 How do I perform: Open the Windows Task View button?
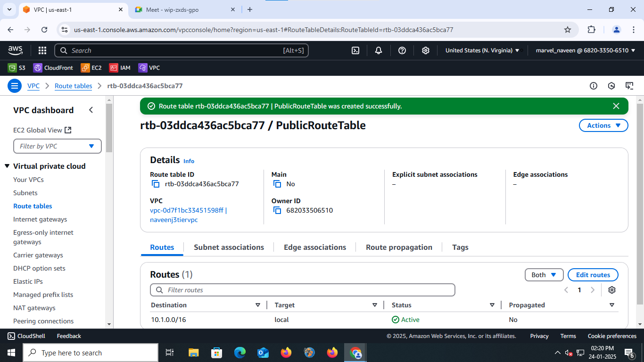tap(170, 353)
